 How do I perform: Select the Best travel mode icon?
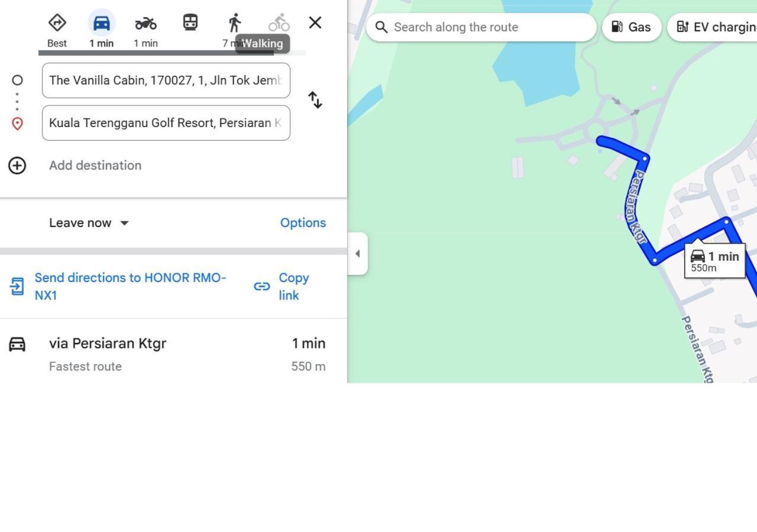point(57,24)
